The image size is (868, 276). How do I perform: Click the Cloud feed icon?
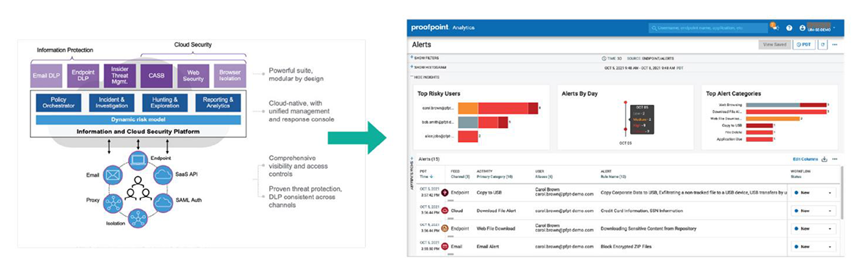click(444, 211)
